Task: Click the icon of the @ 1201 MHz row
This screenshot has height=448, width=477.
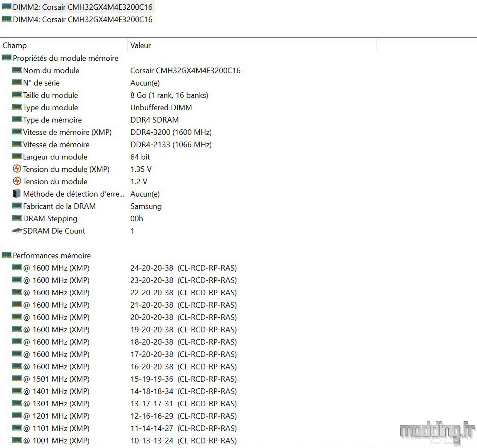Action: pyautogui.click(x=17, y=415)
